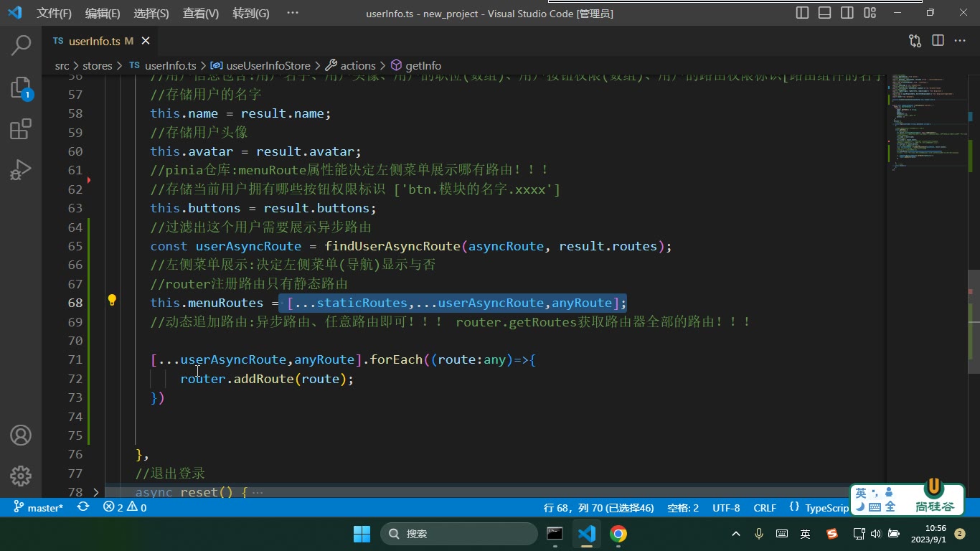The image size is (980, 551).
Task: Open editor More Actions ellipsis
Action: coord(960,41)
